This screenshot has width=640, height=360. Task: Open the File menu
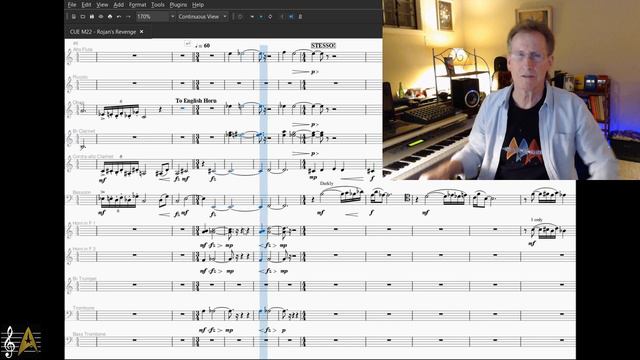pos(72,5)
